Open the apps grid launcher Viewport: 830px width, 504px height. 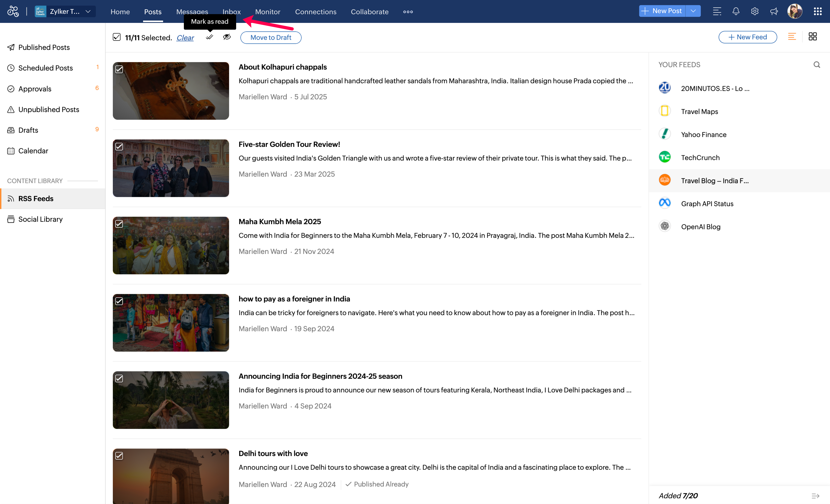coord(818,11)
